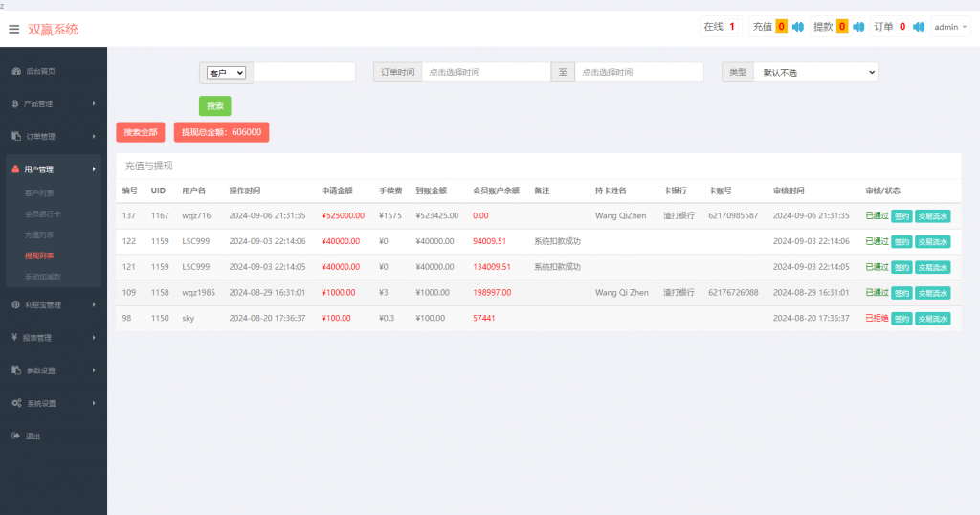
Task: Open the 后台首页 dashboard icon
Action: click(16, 71)
